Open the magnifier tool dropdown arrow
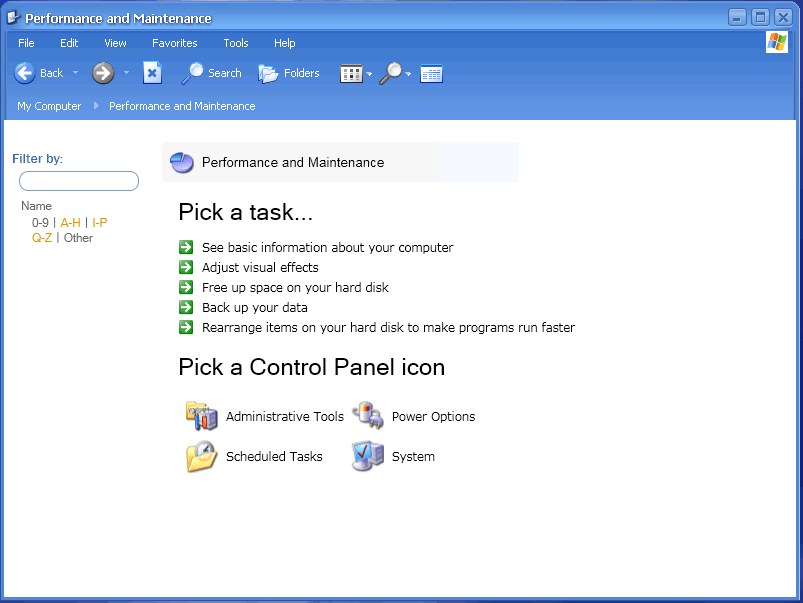The width and height of the screenshot is (803, 603). [x=408, y=74]
